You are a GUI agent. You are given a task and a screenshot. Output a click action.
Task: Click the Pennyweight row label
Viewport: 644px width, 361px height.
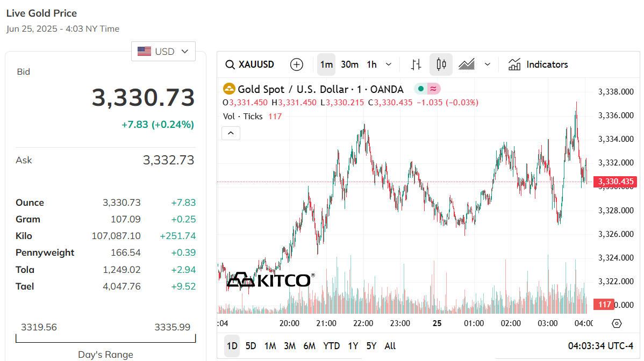click(x=45, y=252)
